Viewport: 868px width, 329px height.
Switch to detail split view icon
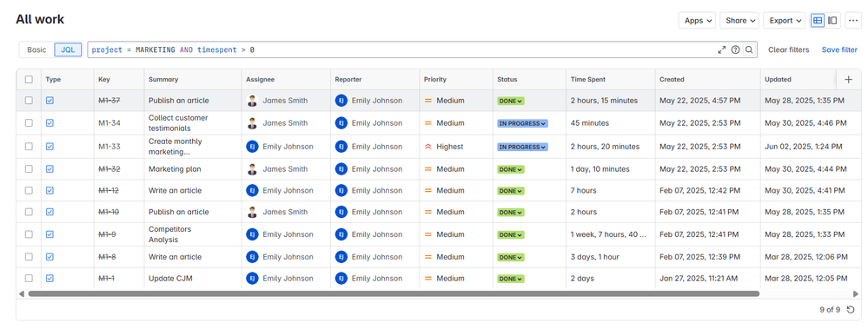tap(832, 21)
